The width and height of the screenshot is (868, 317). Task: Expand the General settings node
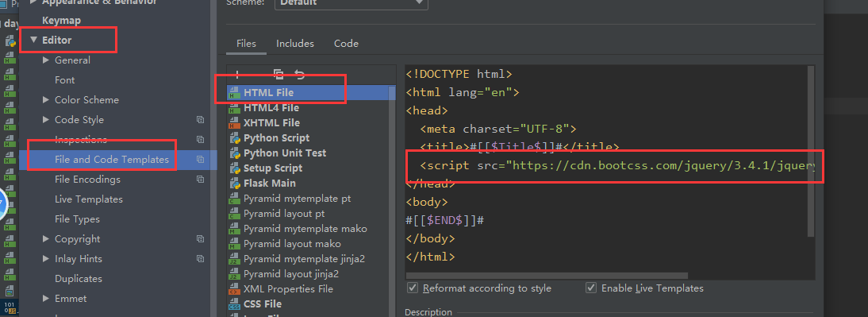point(46,60)
